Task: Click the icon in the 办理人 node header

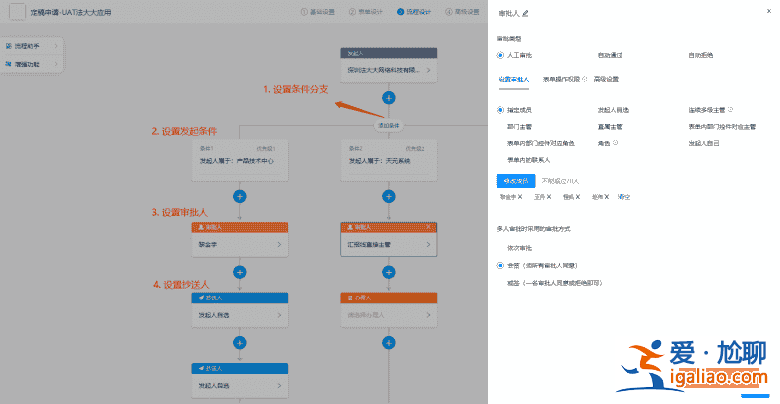Action: 350,298
